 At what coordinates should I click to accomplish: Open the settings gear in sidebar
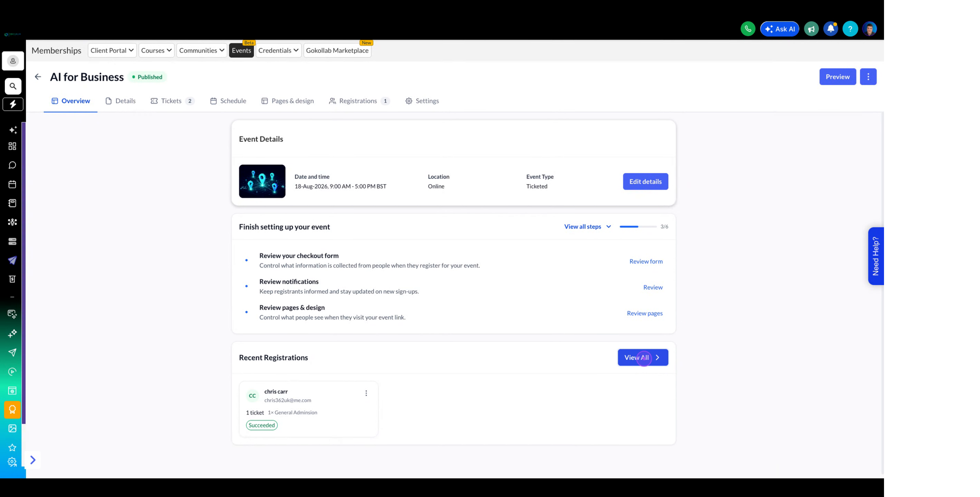coord(12,462)
